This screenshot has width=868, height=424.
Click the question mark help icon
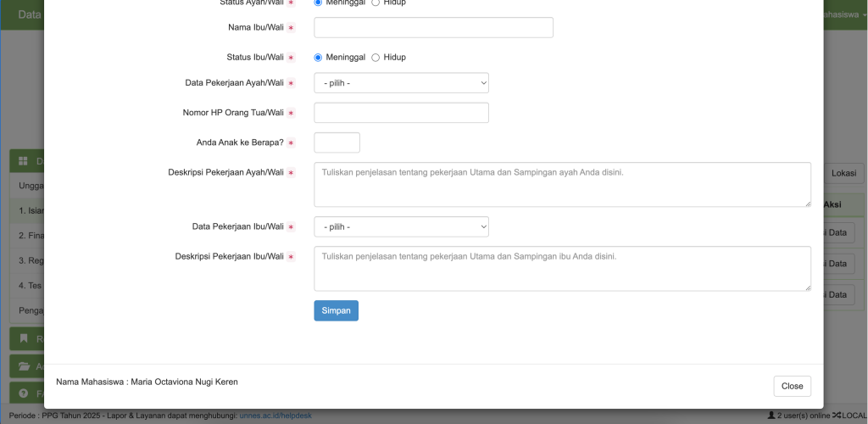[24, 393]
